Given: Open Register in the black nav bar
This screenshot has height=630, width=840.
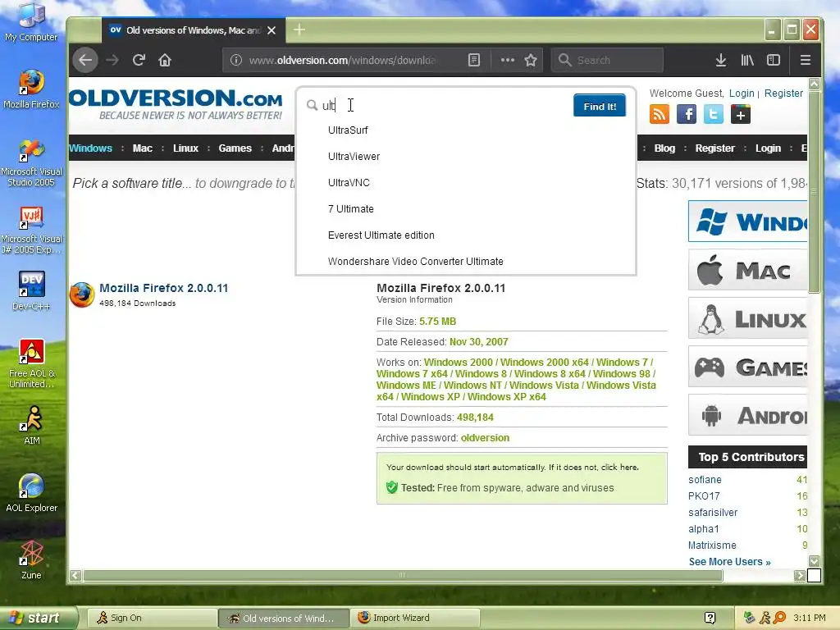Looking at the screenshot, I should point(714,148).
